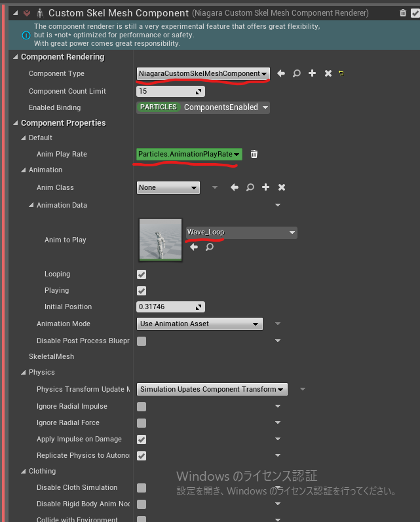The width and height of the screenshot is (420, 522).
Task: Click the Component Count Limit field
Action: tap(170, 91)
